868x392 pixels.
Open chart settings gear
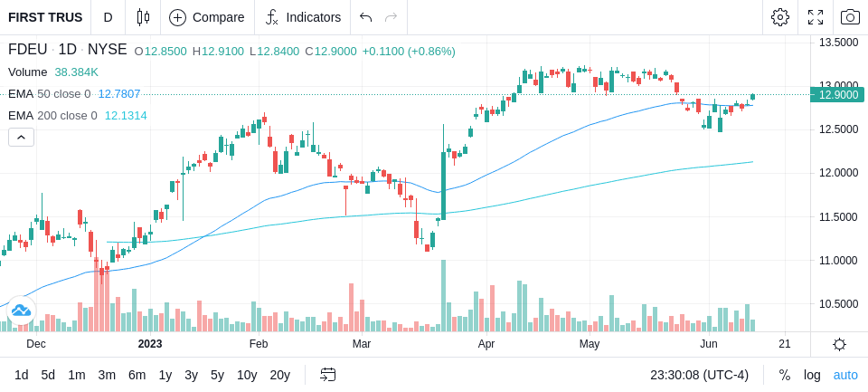(780, 17)
